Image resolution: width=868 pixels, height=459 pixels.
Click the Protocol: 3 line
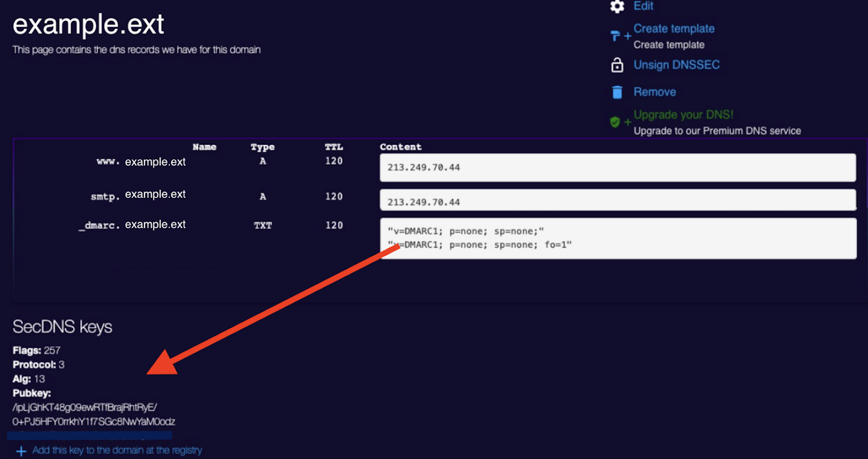coord(39,365)
